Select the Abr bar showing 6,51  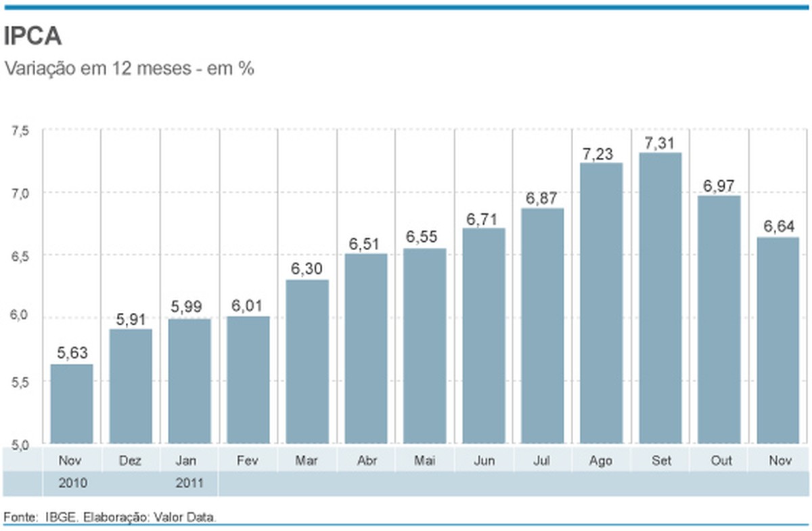366,349
